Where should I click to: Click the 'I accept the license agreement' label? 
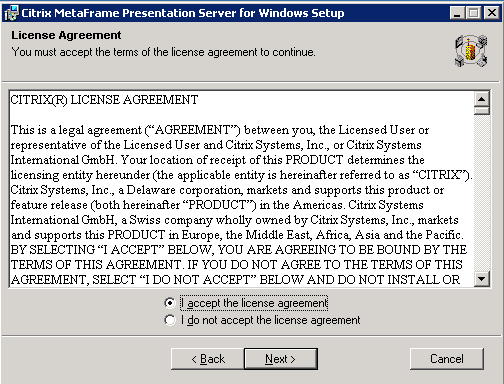254,303
